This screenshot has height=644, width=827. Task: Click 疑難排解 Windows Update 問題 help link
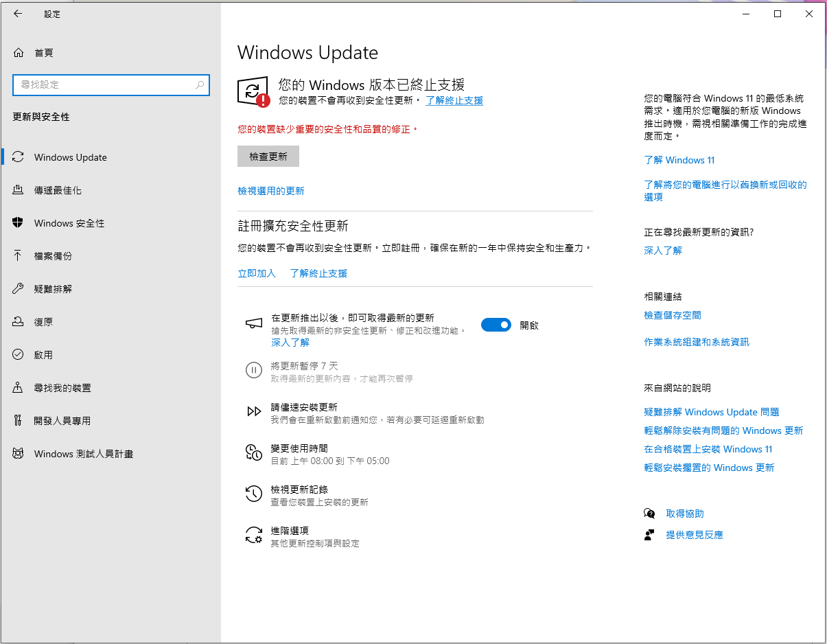coord(712,412)
